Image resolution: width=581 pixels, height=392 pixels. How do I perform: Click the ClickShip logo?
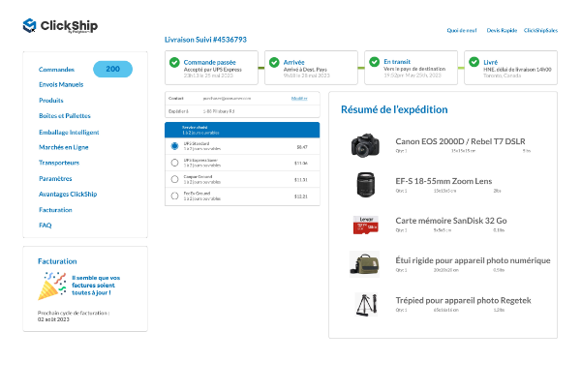pyautogui.click(x=60, y=26)
